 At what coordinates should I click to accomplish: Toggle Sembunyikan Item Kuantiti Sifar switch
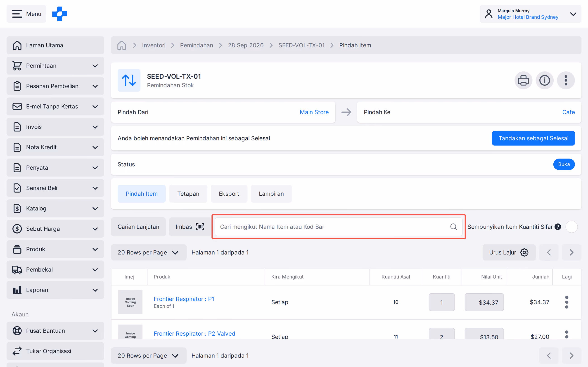pyautogui.click(x=571, y=227)
